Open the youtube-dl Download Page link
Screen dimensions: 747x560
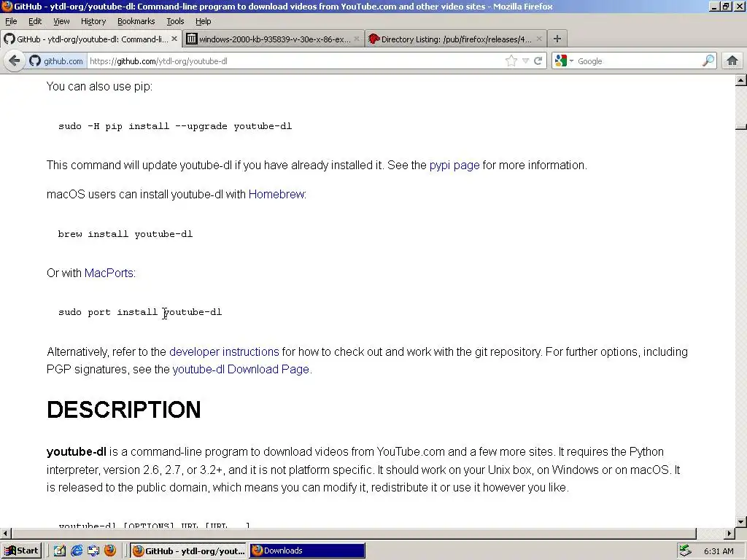[241, 370]
